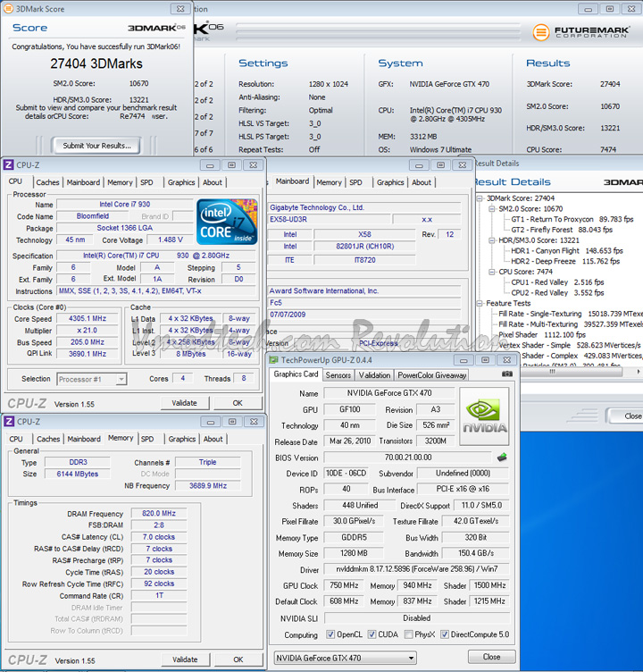Open the PowerColor Giveaway tab
Viewport: 643px width, 672px height.
[x=432, y=375]
